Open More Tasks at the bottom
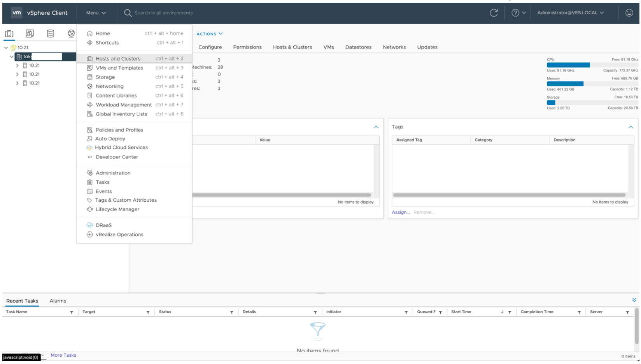641x364 pixels. [x=63, y=355]
